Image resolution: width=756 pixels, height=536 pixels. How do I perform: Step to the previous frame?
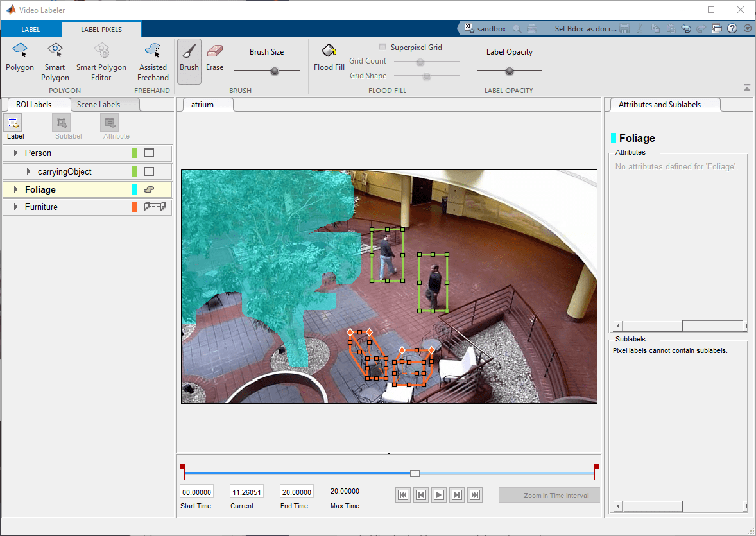tap(421, 495)
